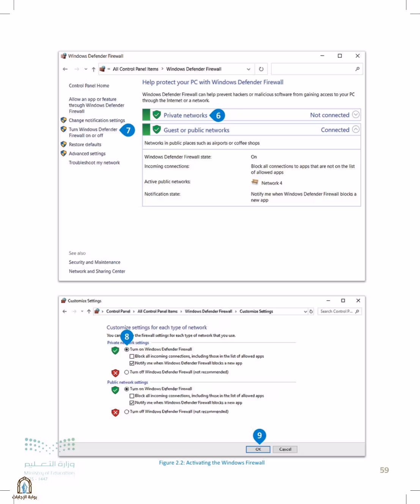
Task: Click All Control Panel Items breadcrumb in Customize Settings
Action: tap(157, 312)
